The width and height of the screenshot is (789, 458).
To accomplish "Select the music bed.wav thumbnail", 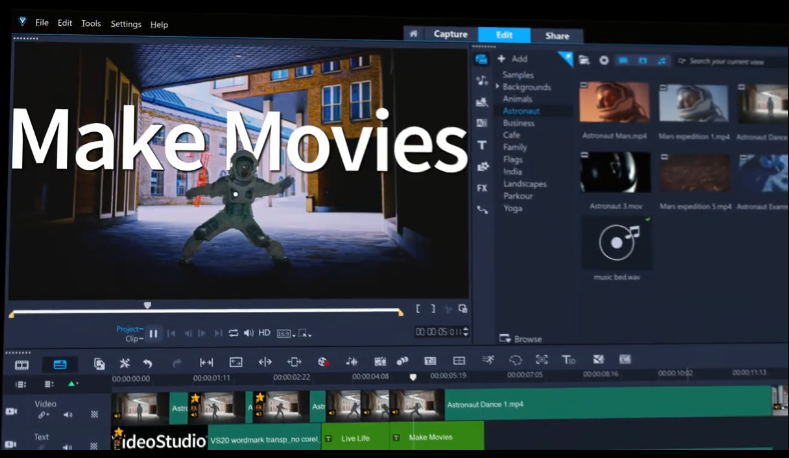I will pyautogui.click(x=616, y=245).
